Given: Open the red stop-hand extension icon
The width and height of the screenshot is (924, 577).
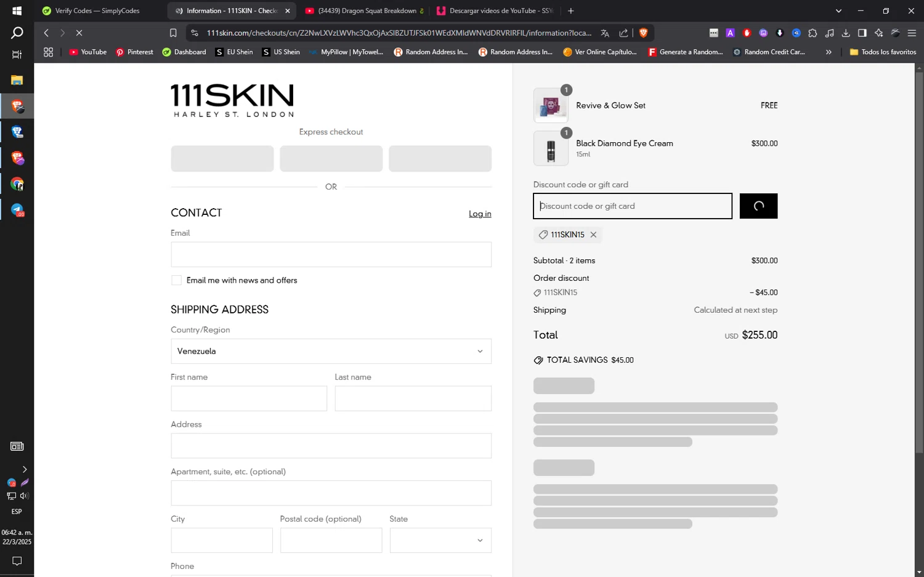Looking at the screenshot, I should point(747,33).
